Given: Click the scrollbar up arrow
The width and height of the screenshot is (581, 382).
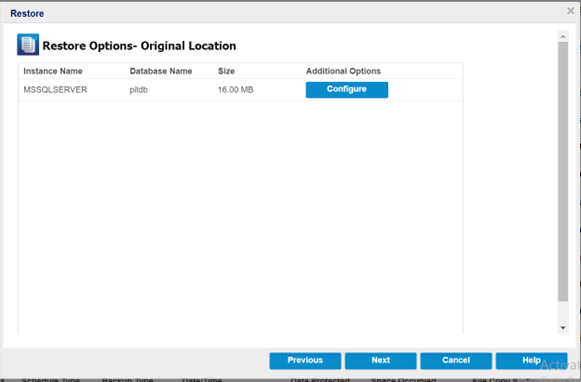Looking at the screenshot, I should click(563, 36).
